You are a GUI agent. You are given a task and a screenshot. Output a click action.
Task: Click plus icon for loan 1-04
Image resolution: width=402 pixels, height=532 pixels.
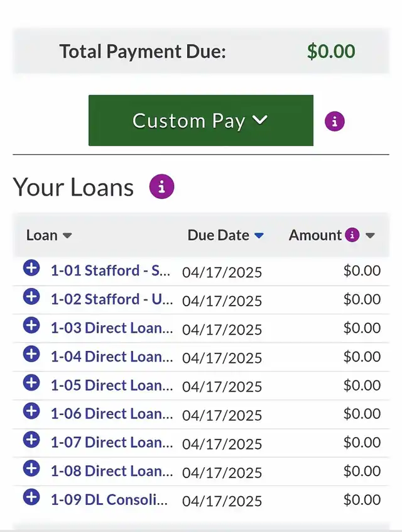(x=31, y=354)
